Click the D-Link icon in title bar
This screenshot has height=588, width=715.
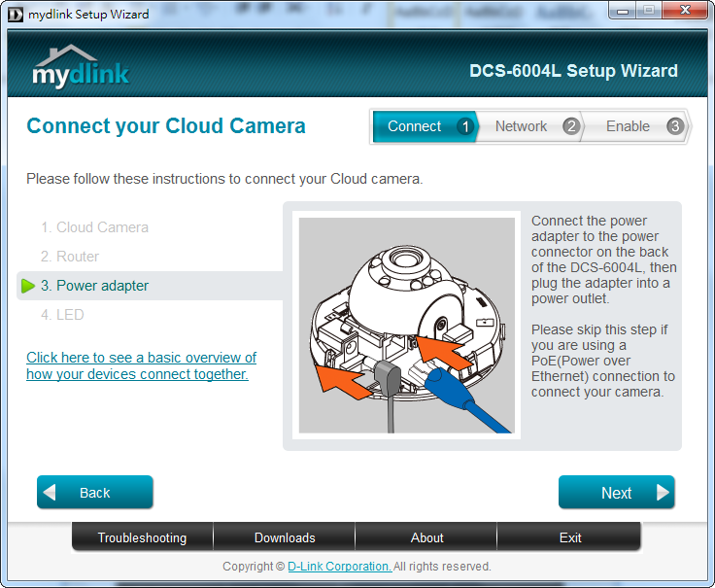pos(16,14)
